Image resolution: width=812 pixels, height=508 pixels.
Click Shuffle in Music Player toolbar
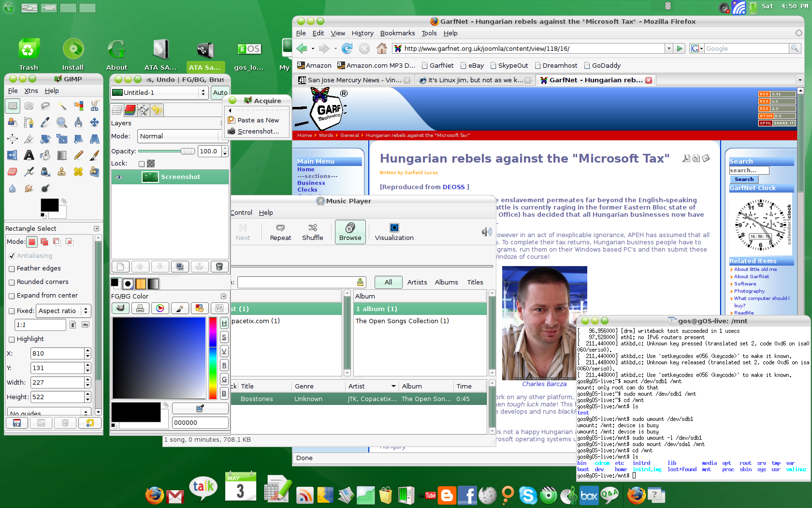tap(313, 232)
